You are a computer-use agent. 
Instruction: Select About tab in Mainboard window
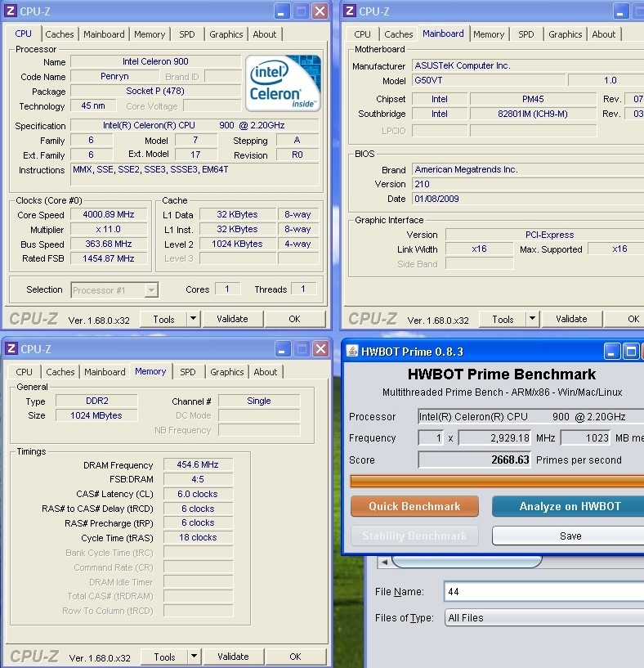[x=603, y=34]
